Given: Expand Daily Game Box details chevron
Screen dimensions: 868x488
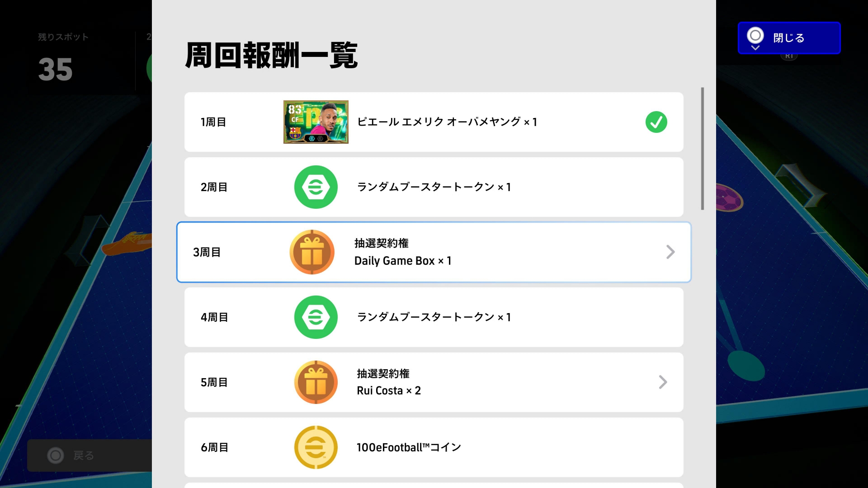Looking at the screenshot, I should click(670, 252).
